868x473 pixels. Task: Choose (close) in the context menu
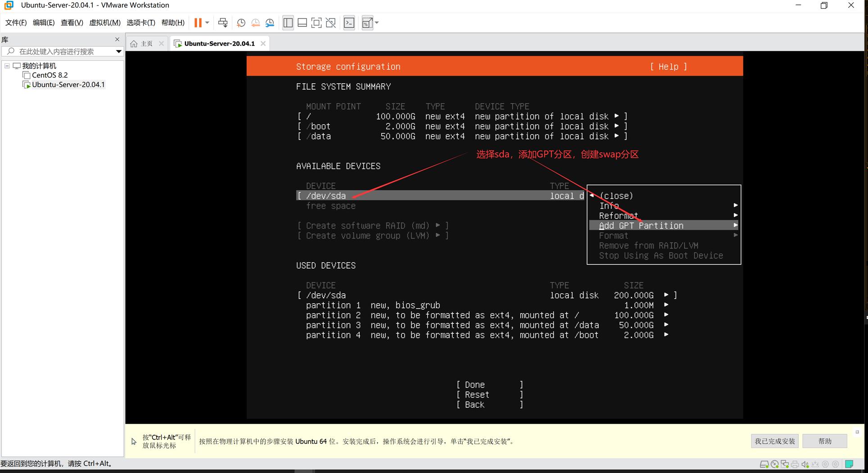click(x=616, y=196)
